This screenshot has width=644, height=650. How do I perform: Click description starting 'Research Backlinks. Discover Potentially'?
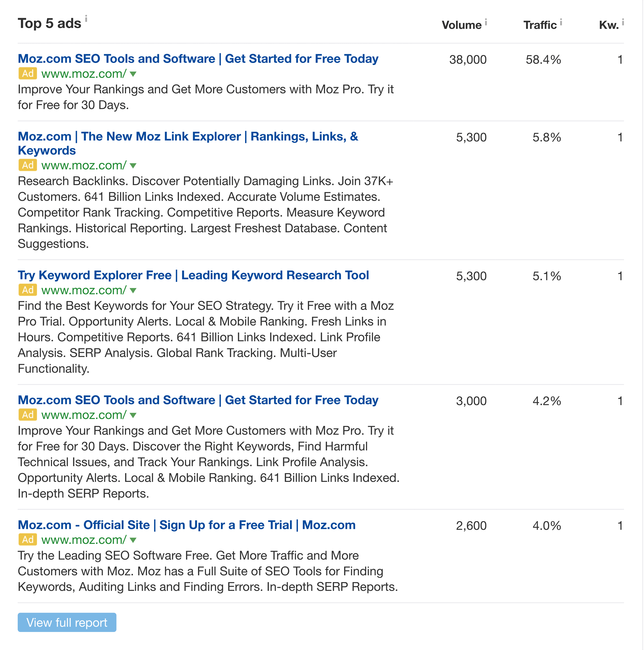(x=205, y=212)
